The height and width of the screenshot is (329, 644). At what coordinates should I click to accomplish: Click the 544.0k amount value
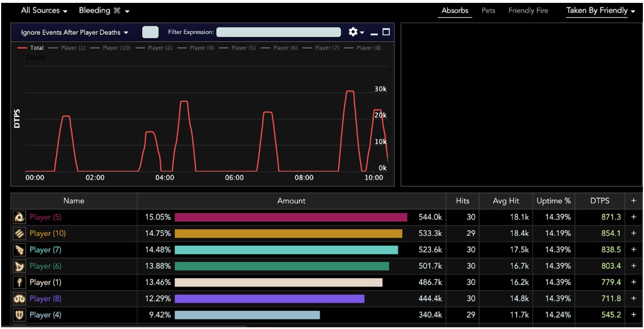pos(430,217)
